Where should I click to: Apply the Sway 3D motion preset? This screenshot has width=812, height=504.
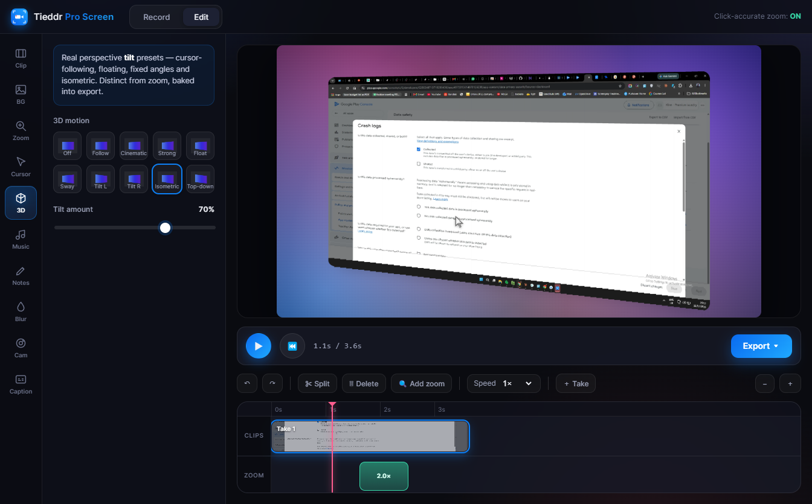point(67,179)
